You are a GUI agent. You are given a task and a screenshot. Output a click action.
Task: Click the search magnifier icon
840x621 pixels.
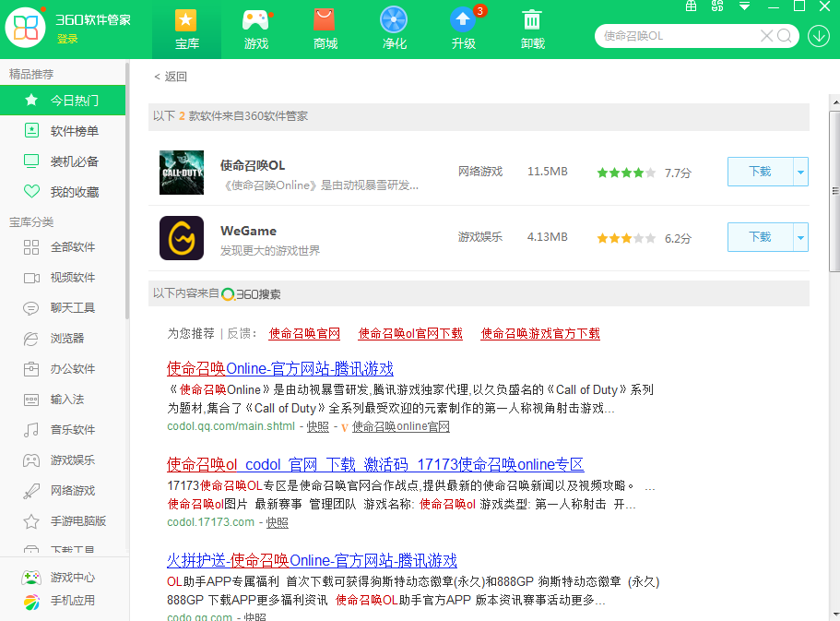785,36
